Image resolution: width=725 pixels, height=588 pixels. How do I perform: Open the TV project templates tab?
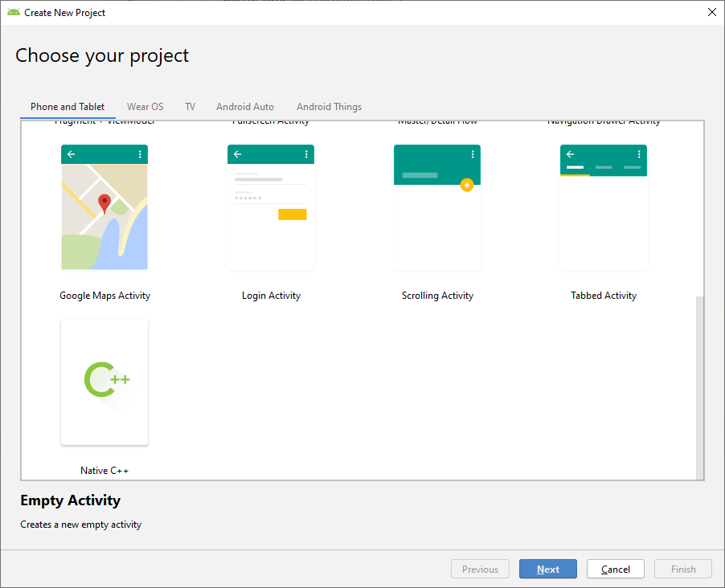(190, 106)
